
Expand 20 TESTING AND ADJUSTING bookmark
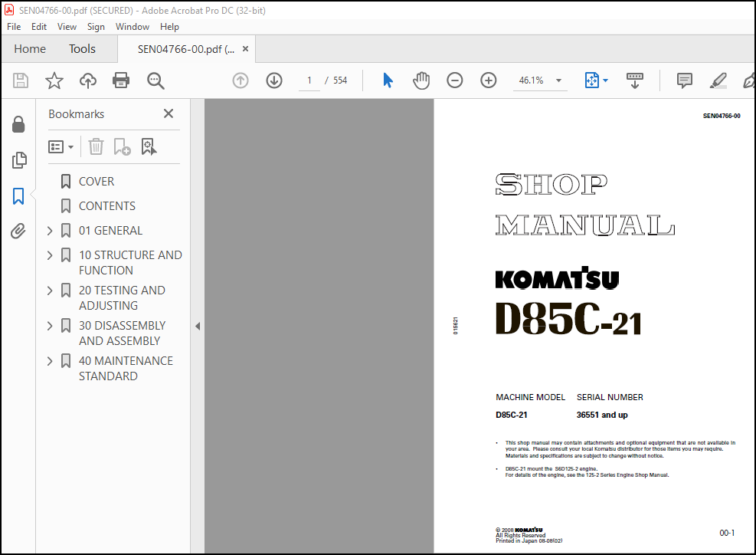click(x=50, y=291)
